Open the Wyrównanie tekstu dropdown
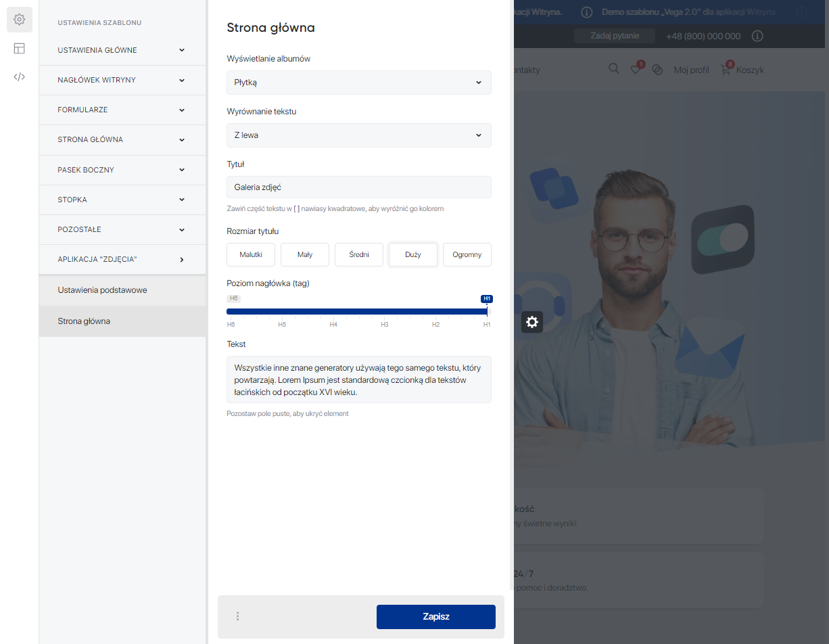Screen dimensions: 829x644 [x=358, y=135]
